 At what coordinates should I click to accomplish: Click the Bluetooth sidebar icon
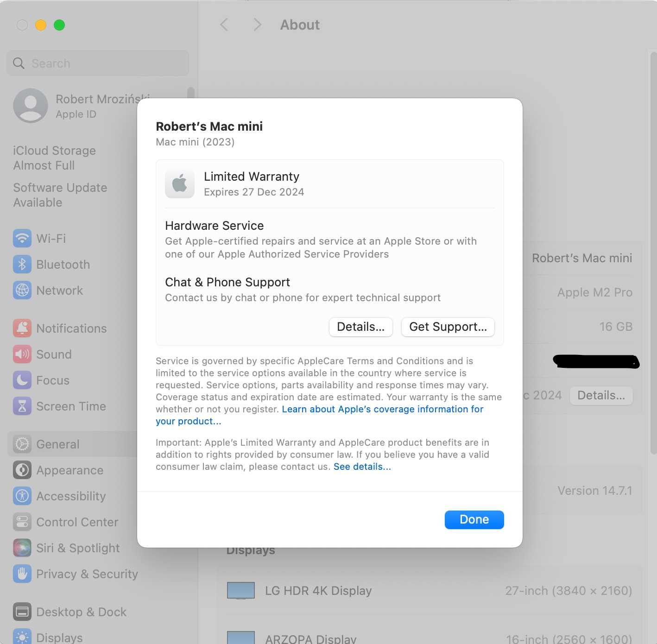22,265
